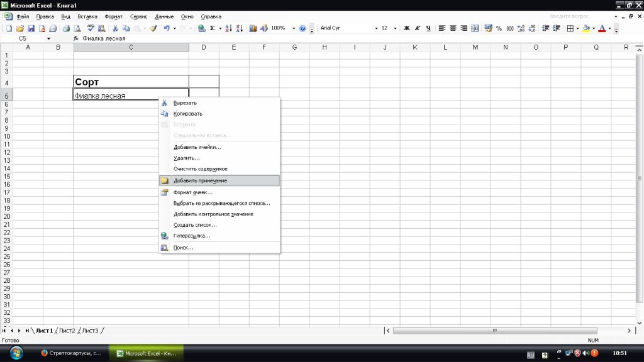Screen dimensions: 644x362
Task: Click the Save icon in toolbar
Action: pos(31,28)
